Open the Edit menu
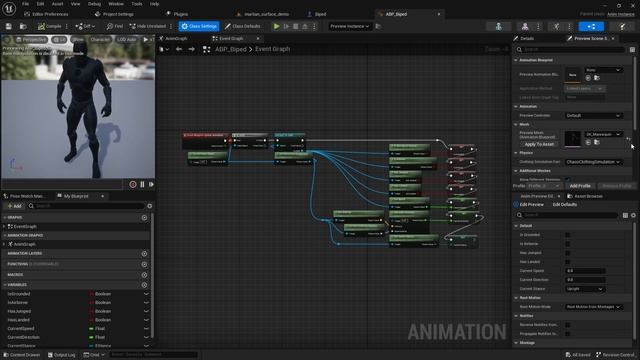 click(40, 4)
